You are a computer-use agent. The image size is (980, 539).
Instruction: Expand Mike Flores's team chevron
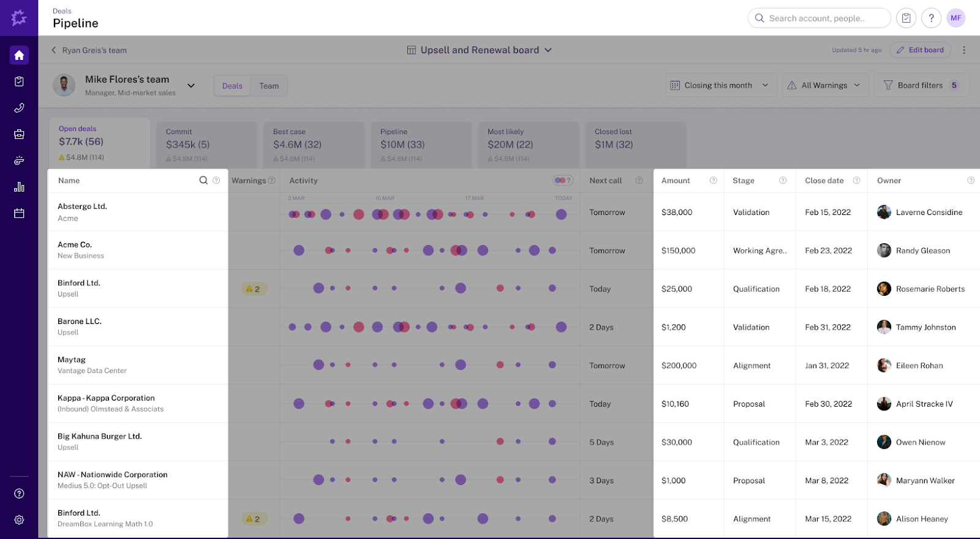[x=191, y=85]
